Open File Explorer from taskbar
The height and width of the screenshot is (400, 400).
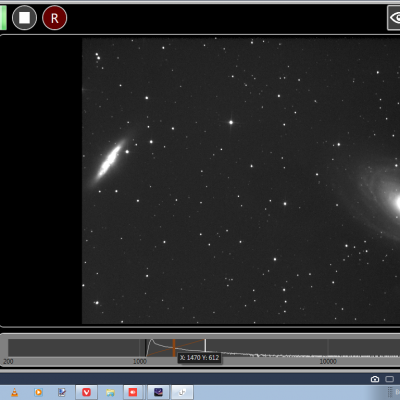[x=110, y=392]
